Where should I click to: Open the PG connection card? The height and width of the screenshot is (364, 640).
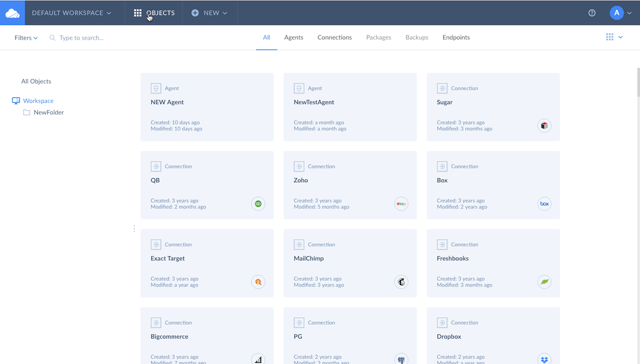(x=350, y=336)
